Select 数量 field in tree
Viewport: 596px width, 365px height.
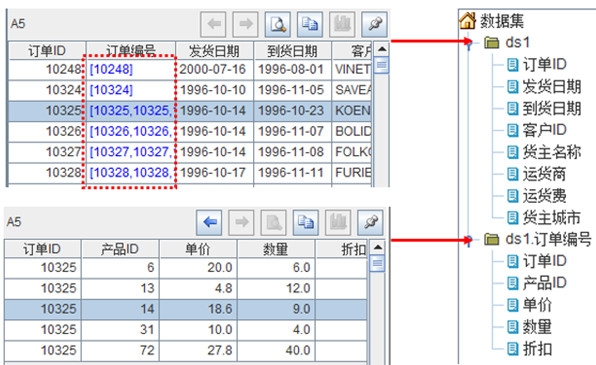[x=529, y=327]
